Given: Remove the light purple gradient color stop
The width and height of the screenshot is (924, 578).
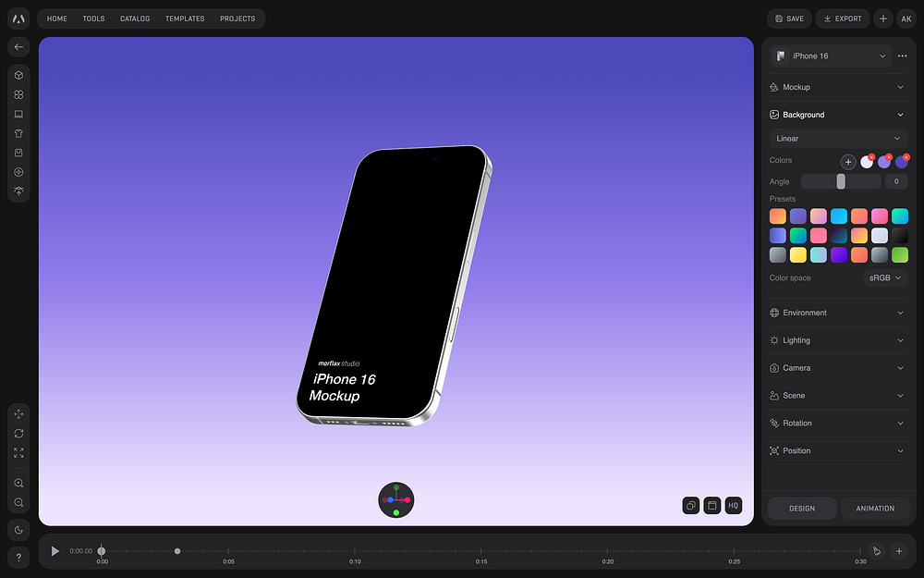Looking at the screenshot, I should click(x=889, y=157).
